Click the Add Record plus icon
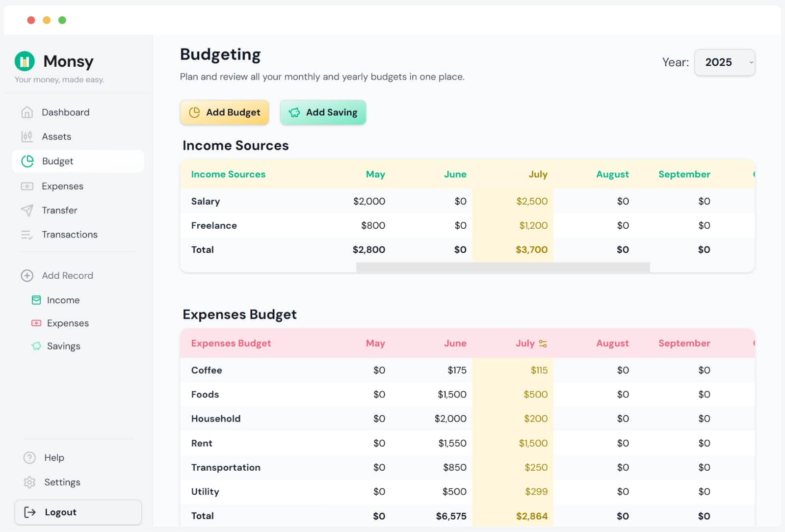Image resolution: width=785 pixels, height=532 pixels. pyautogui.click(x=27, y=275)
